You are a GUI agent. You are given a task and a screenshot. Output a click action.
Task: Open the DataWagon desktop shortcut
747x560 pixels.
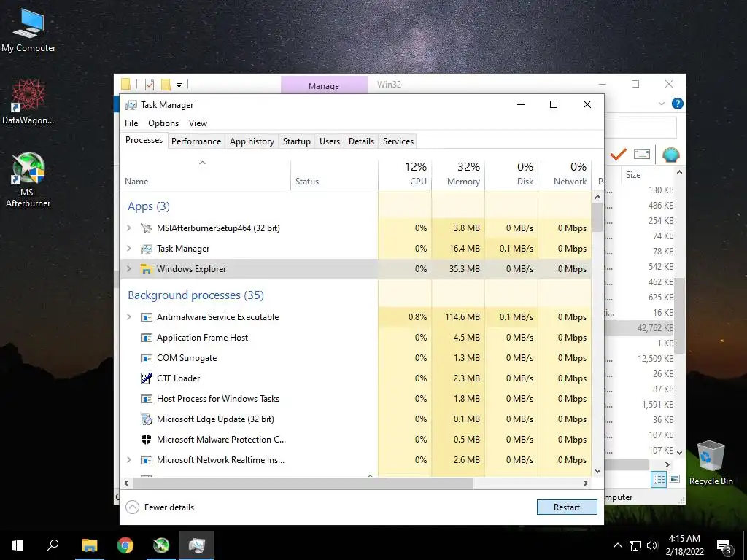tap(28, 102)
